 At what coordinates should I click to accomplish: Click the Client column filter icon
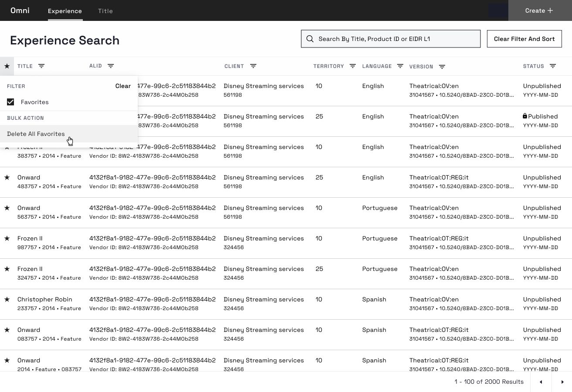[253, 66]
